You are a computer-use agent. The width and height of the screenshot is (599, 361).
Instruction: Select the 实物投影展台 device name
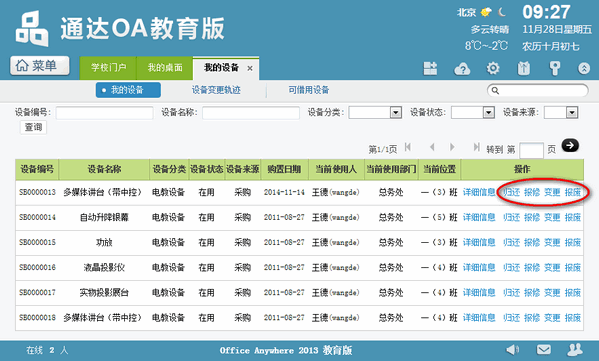point(104,293)
